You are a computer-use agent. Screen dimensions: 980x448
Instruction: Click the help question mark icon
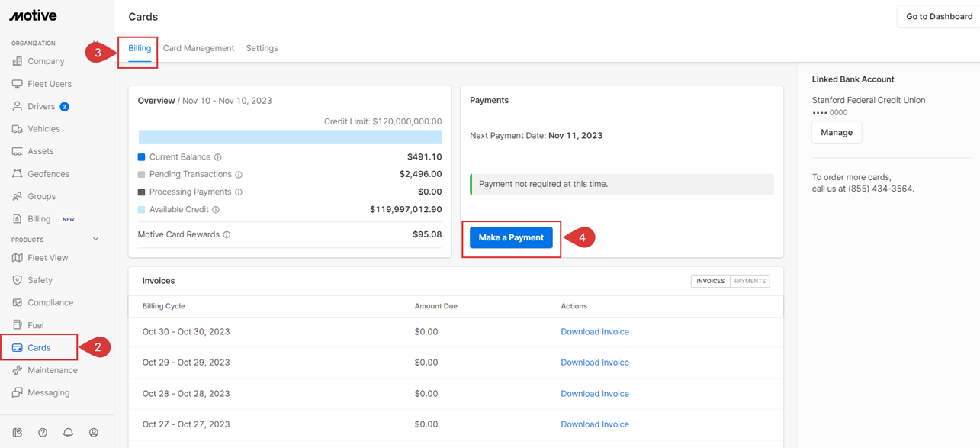pos(43,432)
